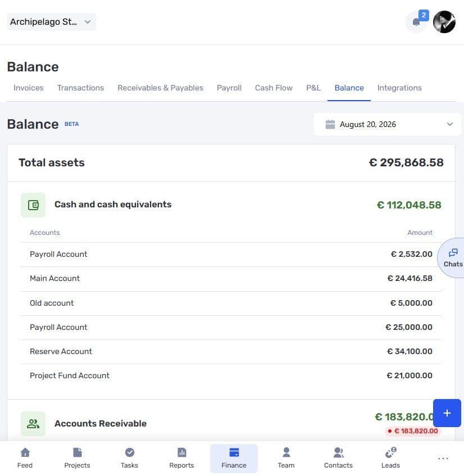This screenshot has height=476, width=464.
Task: Click the € 25,000.00 Payroll Account amount
Action: click(409, 327)
